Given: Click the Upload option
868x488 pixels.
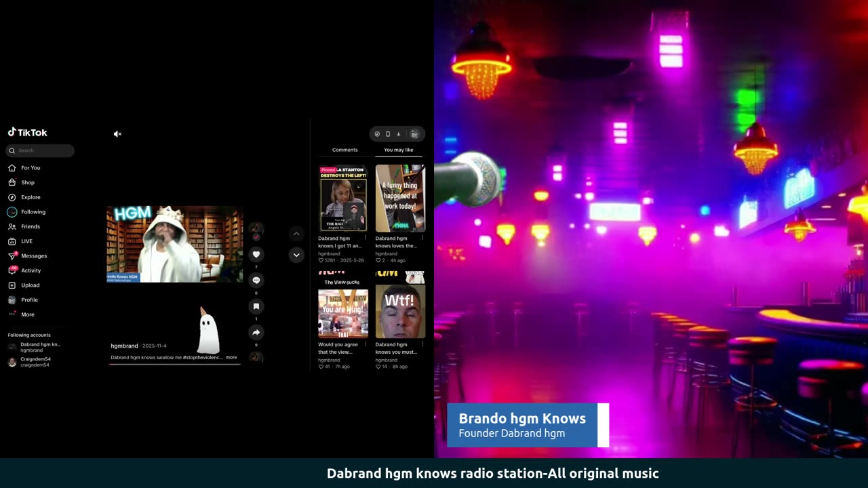Looking at the screenshot, I should point(24,285).
